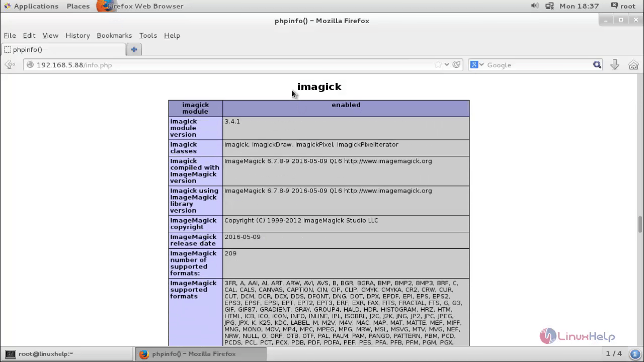The height and width of the screenshot is (362, 644).
Task: Open the History menu
Action: coord(77,35)
